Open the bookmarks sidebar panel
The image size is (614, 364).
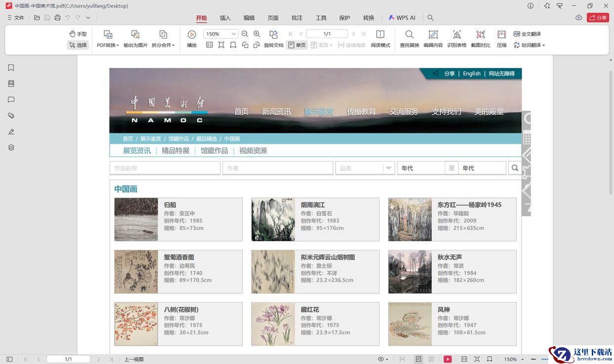(x=11, y=68)
